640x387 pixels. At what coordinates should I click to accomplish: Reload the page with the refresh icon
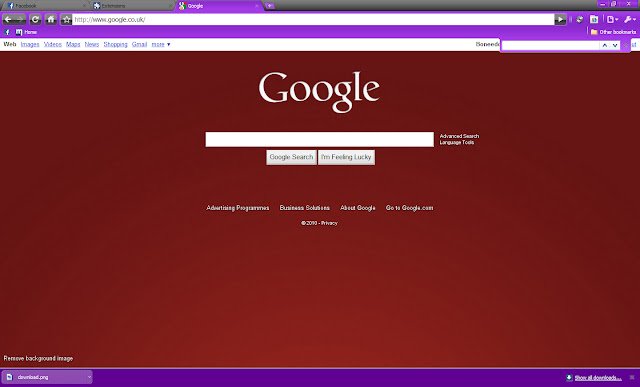(36, 19)
